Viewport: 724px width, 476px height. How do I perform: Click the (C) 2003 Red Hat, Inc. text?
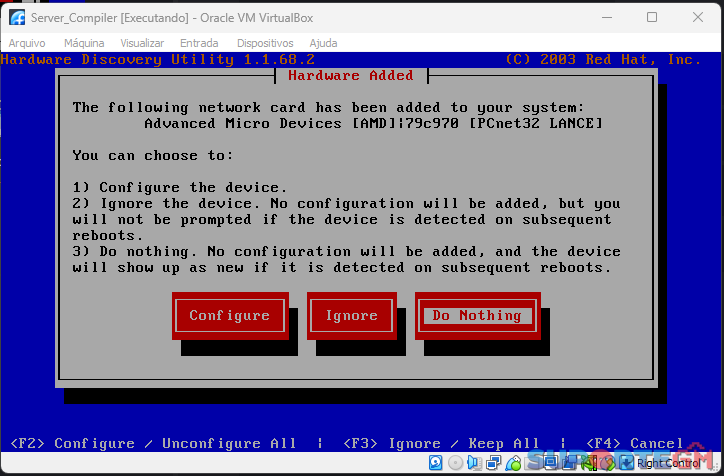point(603,60)
